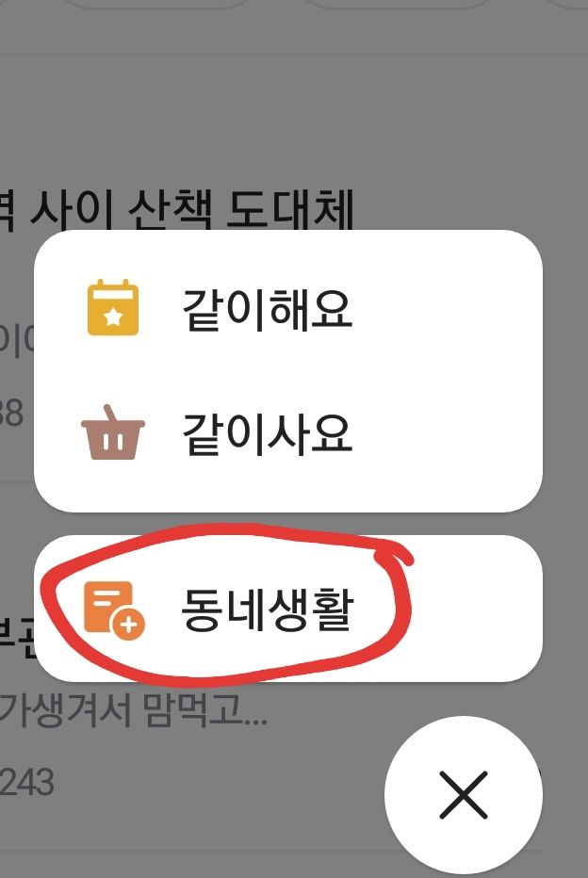Click the orange note icon for 동네생활

click(114, 610)
